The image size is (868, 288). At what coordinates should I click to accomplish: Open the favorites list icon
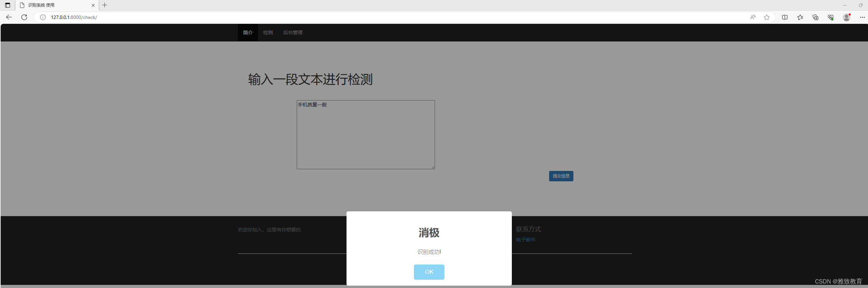tap(800, 17)
